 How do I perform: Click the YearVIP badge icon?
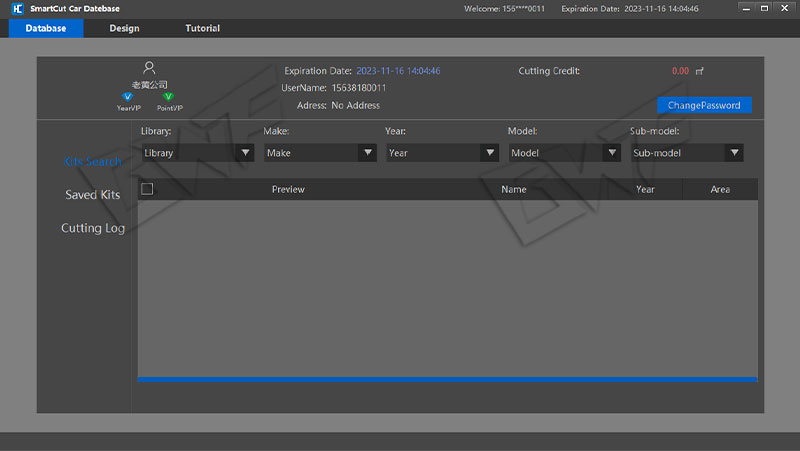click(x=128, y=97)
